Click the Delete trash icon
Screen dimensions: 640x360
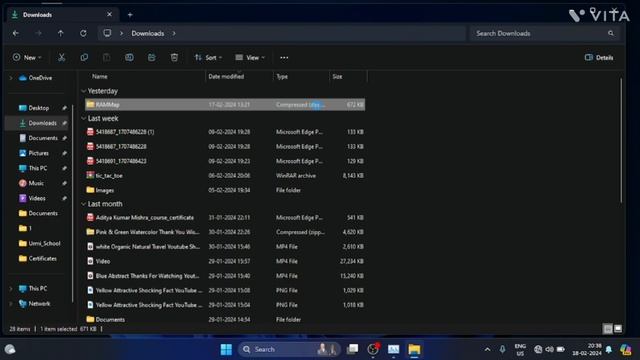tap(174, 58)
